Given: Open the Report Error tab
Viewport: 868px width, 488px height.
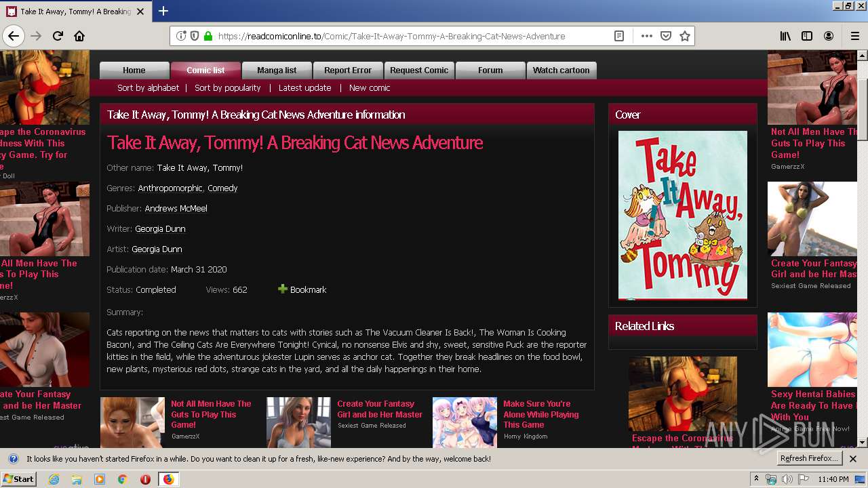Looking at the screenshot, I should (348, 70).
